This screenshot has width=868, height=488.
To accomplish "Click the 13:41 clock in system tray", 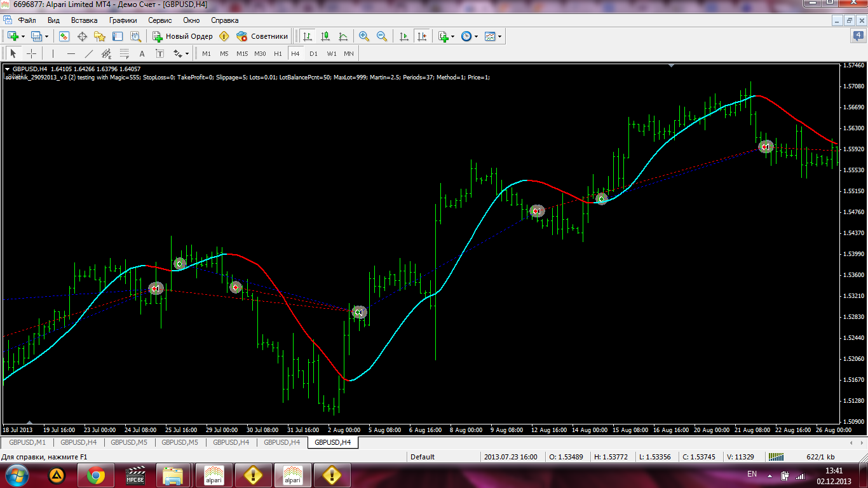I will coord(833,470).
